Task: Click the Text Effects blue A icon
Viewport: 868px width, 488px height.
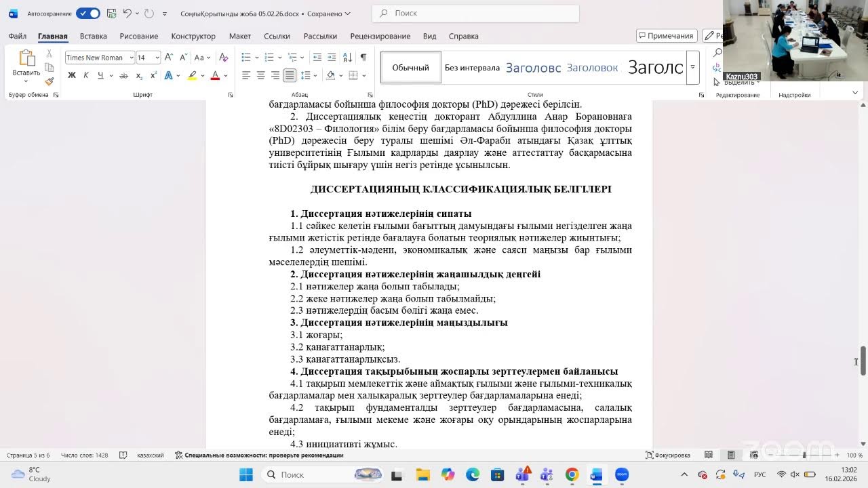Action: coord(168,75)
